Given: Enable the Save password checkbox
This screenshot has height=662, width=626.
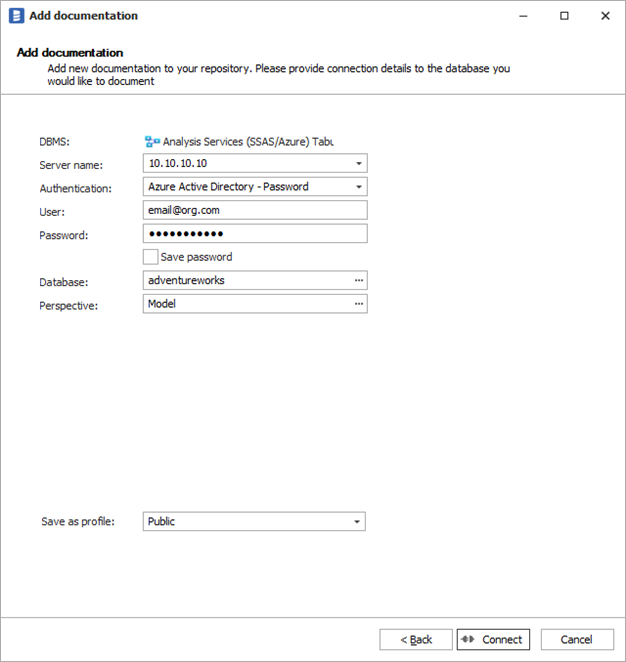Looking at the screenshot, I should pos(151,257).
